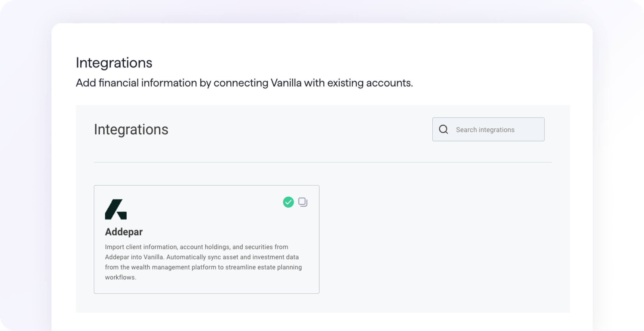Click the green connected checkmark badge
644x331 pixels.
coord(288,202)
